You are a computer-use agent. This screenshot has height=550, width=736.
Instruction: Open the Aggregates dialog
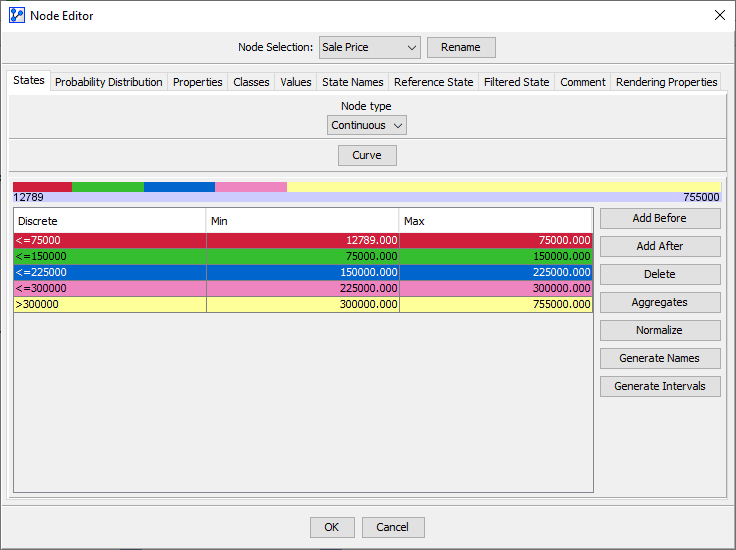[x=660, y=302]
